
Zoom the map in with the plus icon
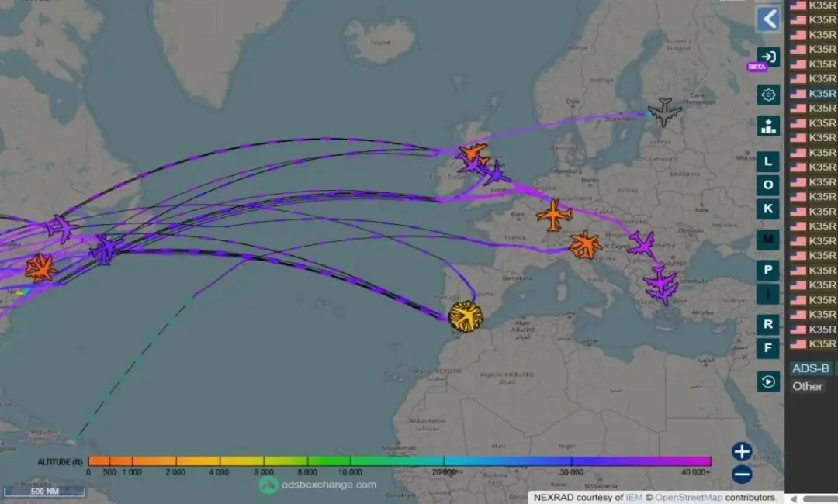[x=742, y=450]
